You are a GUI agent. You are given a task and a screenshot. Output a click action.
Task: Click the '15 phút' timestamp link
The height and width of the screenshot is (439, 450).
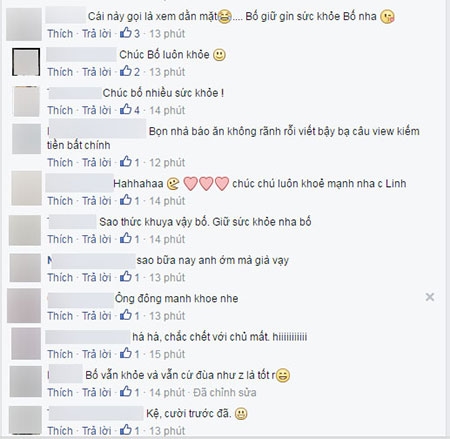click(167, 354)
